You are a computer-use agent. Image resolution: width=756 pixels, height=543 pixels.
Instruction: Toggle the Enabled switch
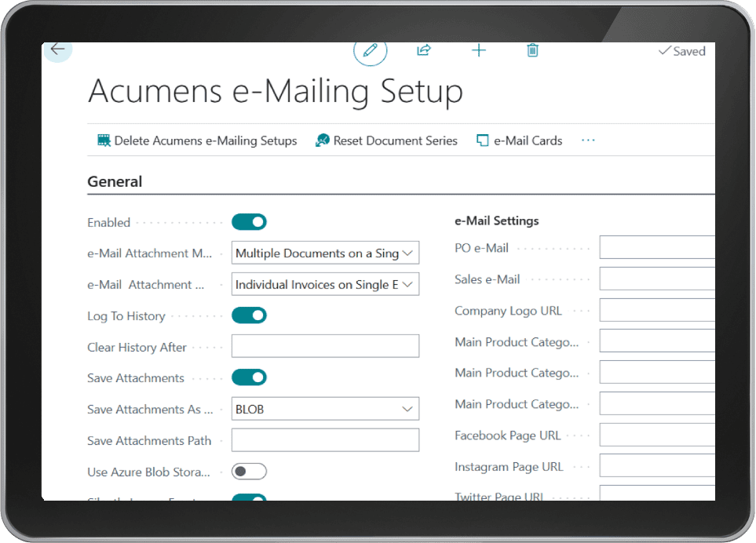pyautogui.click(x=250, y=222)
